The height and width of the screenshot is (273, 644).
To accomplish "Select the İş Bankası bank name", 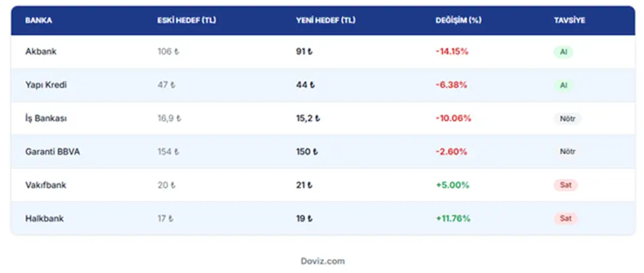I will [46, 118].
